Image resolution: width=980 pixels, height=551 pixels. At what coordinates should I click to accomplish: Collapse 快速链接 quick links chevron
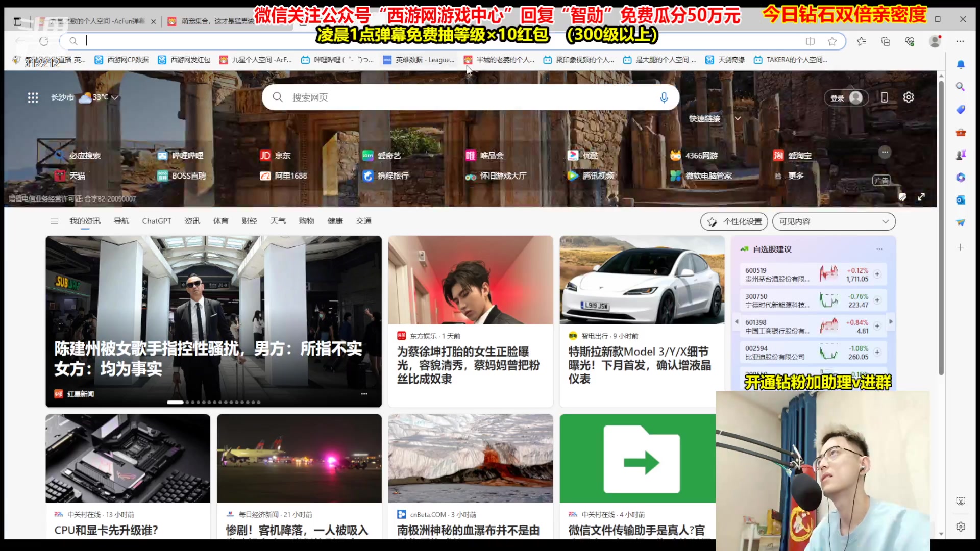click(738, 118)
